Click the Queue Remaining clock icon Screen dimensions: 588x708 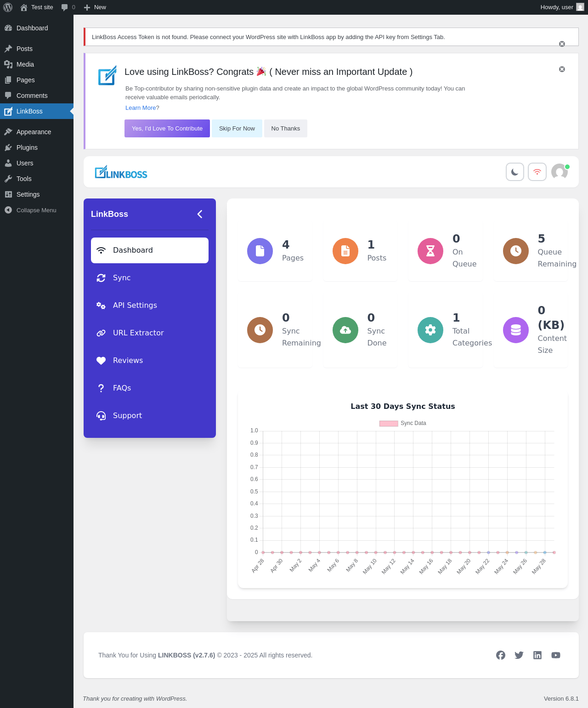[x=516, y=251]
